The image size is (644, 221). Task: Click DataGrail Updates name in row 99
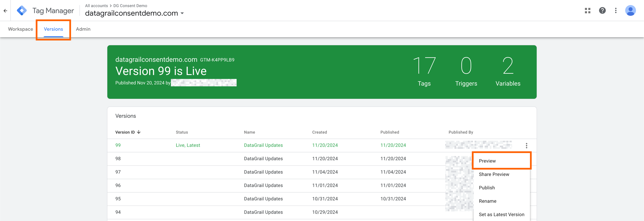[263, 145]
